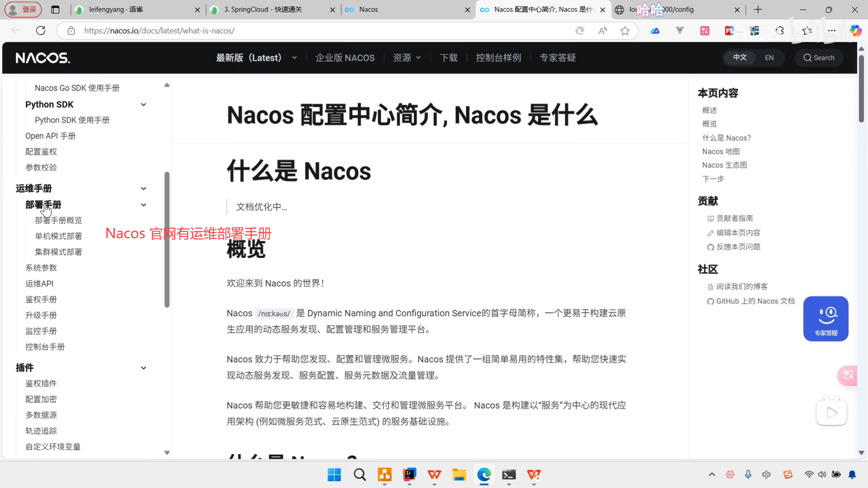
Task: Click the 专家答疑 floating assistant icon
Action: click(826, 319)
